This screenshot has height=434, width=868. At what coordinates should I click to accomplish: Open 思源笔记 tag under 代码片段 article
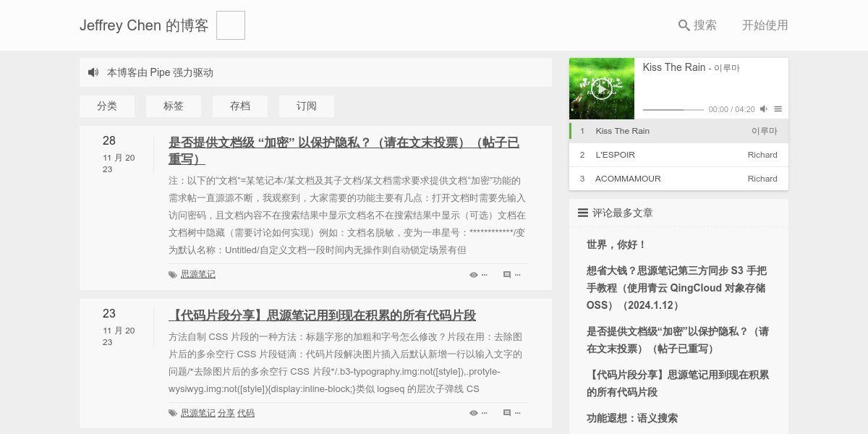pyautogui.click(x=198, y=413)
